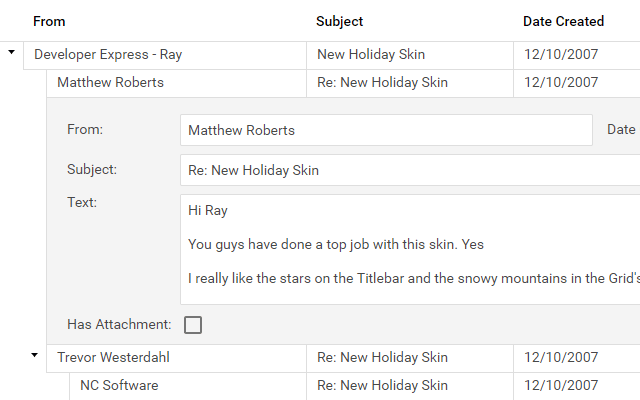Click NC Software's date cell
This screenshot has width=640, height=400.
point(561,386)
